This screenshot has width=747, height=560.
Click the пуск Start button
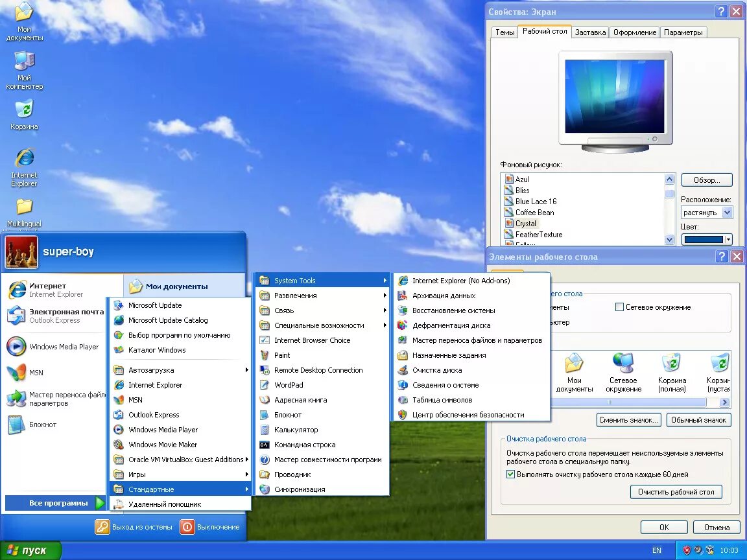(x=30, y=550)
